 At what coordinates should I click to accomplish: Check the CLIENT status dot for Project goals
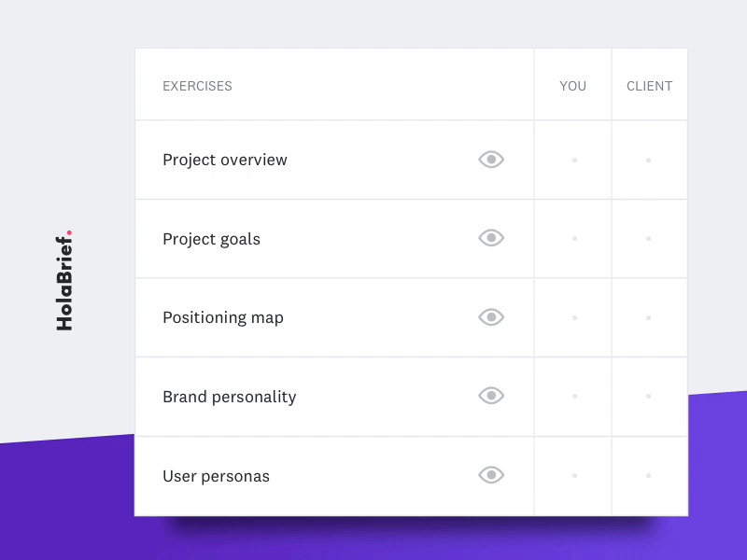648,238
